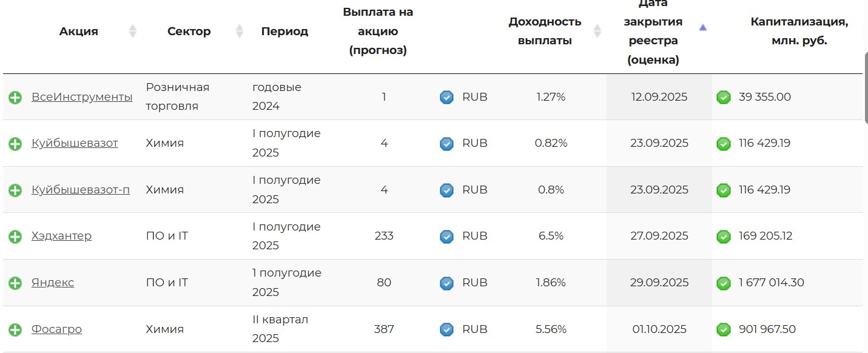Screen dimensions: 868x353
Task: Toggle sort on Дата закрытия реестра
Action: point(703,27)
